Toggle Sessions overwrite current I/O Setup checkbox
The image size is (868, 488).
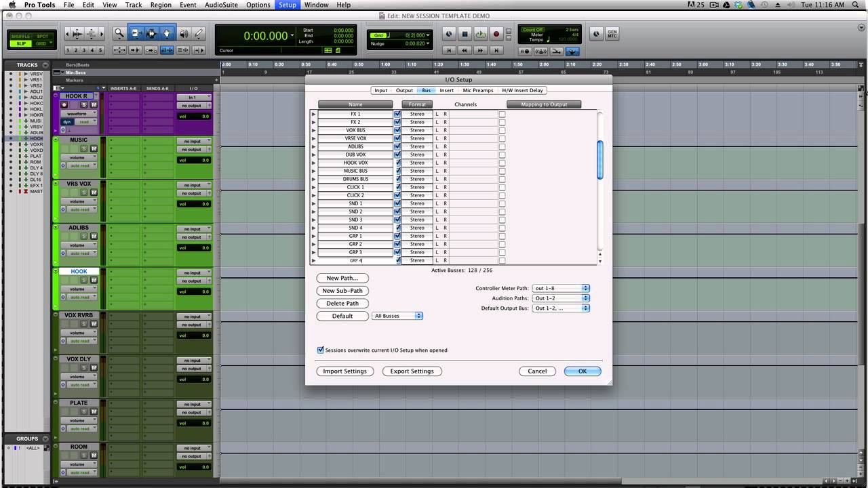[321, 350]
